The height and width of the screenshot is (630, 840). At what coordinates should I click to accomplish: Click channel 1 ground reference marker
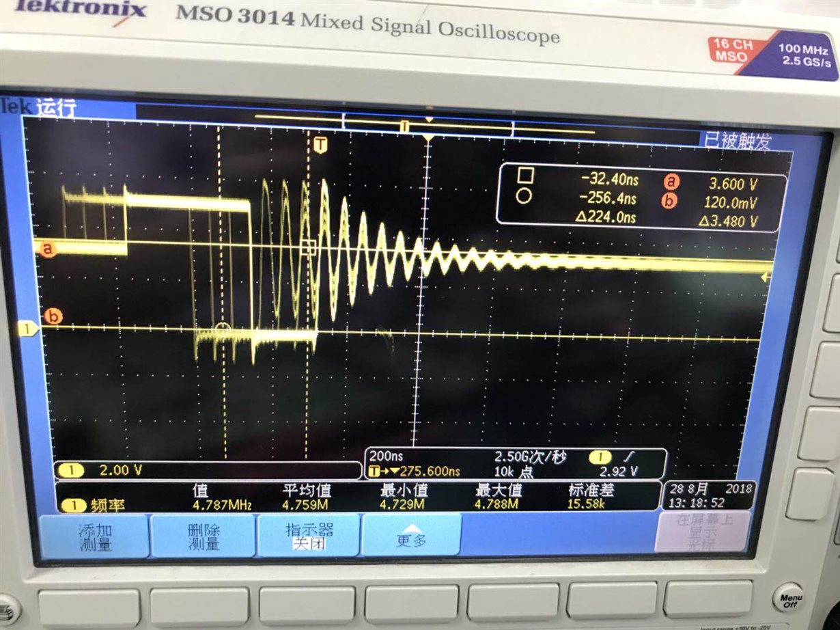(28, 329)
